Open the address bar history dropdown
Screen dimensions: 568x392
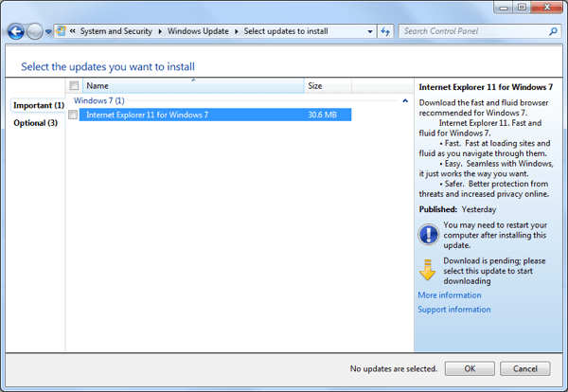pos(370,31)
